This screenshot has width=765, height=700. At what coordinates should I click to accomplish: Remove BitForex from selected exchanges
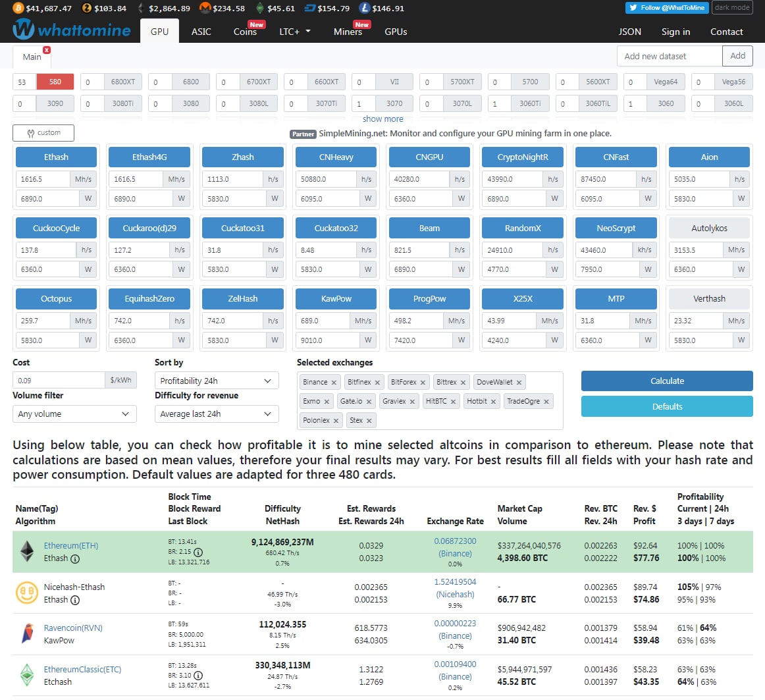[423, 383]
